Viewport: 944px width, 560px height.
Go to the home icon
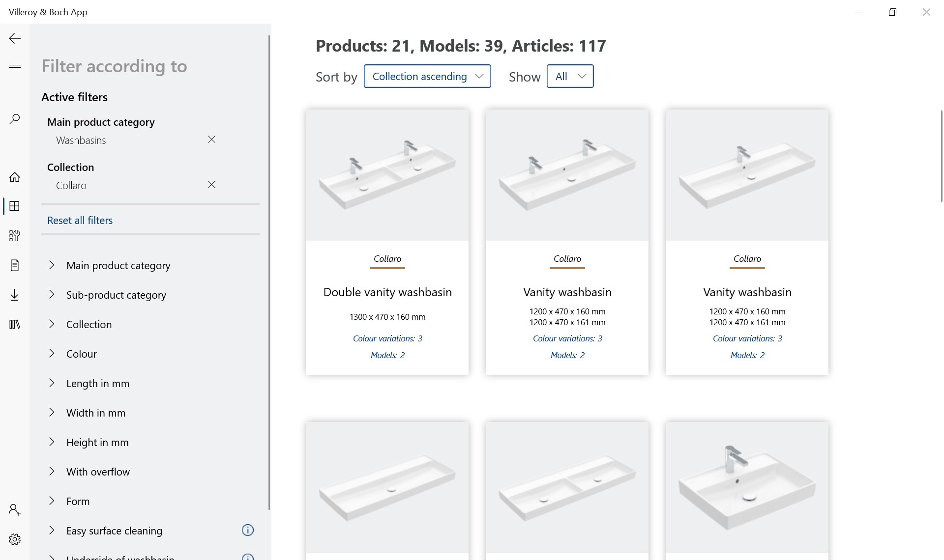15,177
